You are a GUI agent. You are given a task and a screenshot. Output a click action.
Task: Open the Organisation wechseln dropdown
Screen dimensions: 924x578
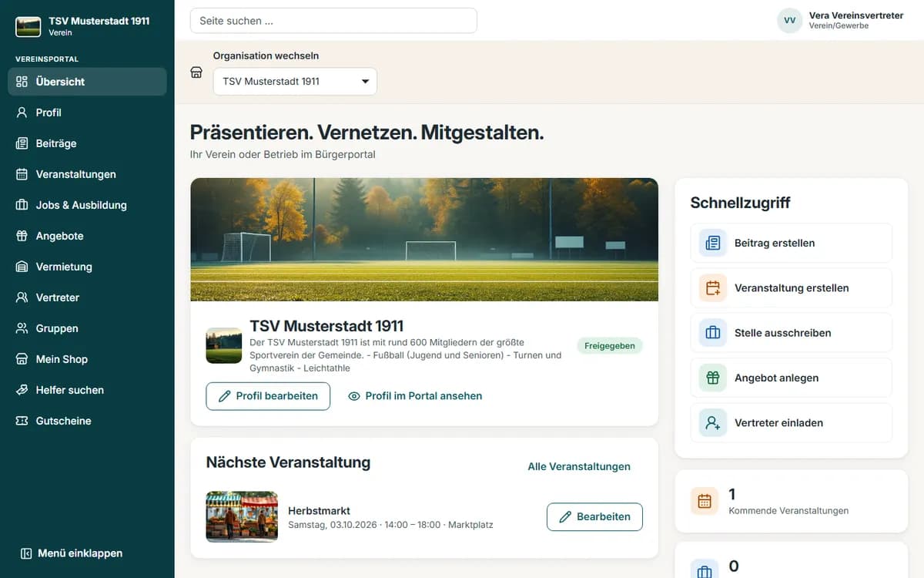(295, 82)
